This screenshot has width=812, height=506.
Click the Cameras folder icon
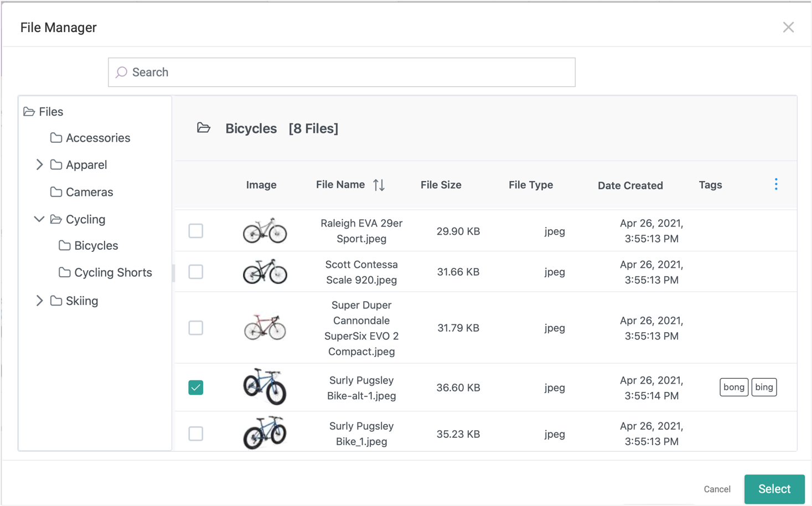56,192
